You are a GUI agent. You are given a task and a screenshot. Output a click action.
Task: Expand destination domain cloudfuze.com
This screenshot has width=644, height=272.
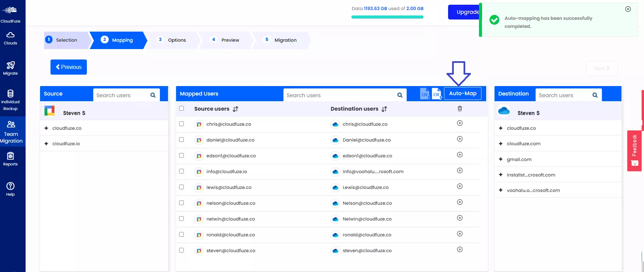[x=501, y=144]
